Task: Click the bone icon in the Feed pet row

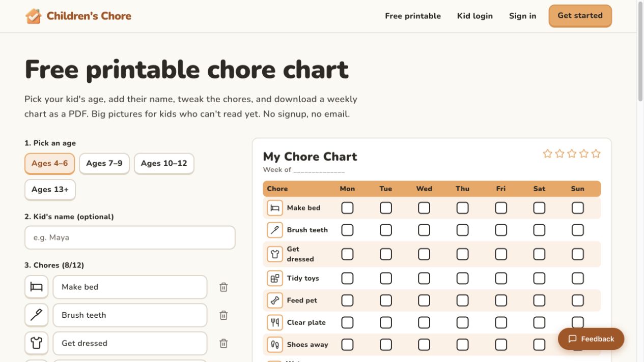Action: pyautogui.click(x=275, y=300)
